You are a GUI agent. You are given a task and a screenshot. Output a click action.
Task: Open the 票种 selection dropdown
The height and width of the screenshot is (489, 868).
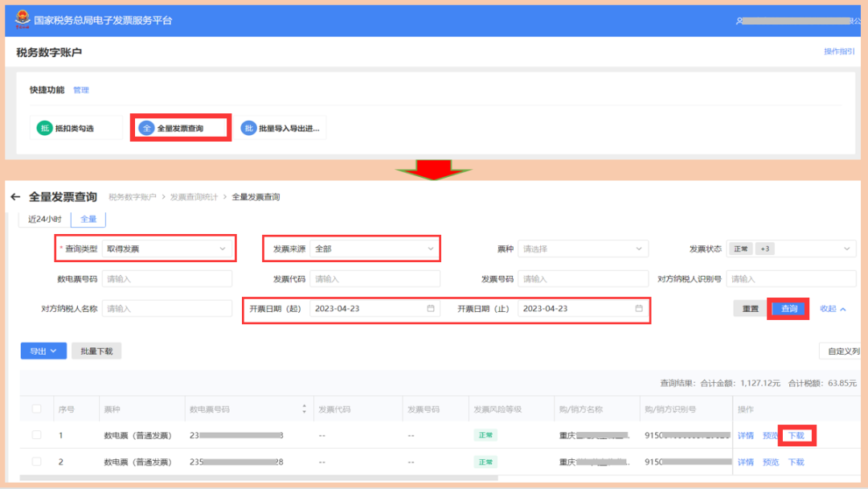tap(583, 249)
